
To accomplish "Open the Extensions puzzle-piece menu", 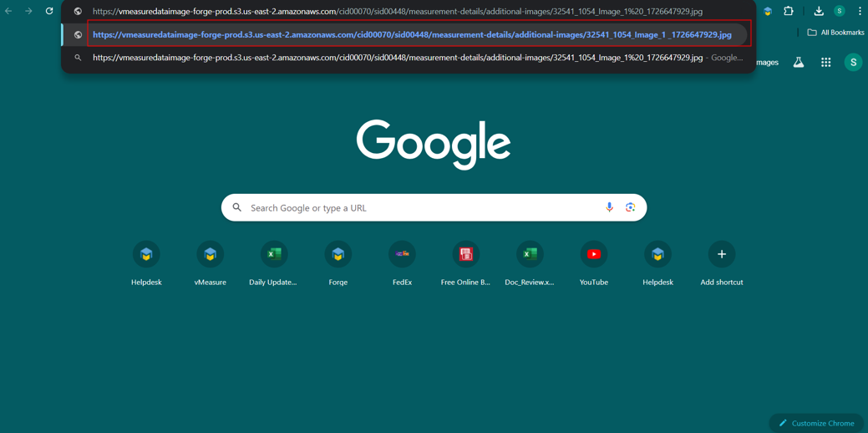I will 789,11.
